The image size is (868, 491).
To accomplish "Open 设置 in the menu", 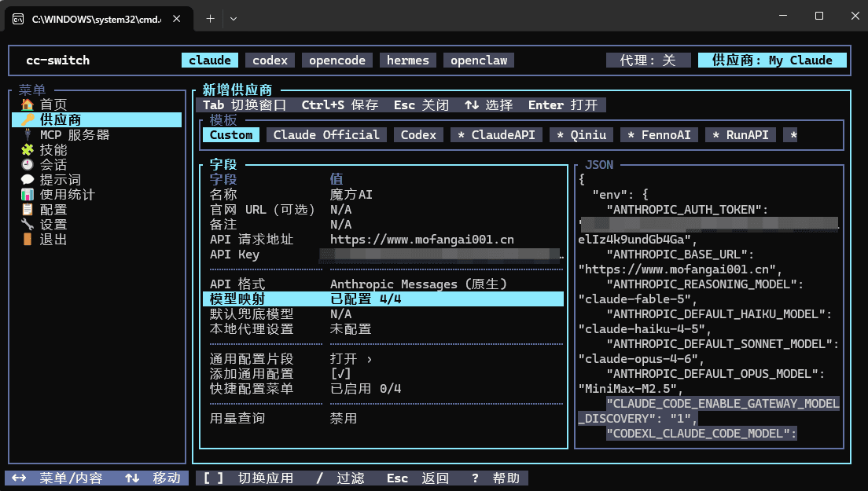I will [97, 224].
